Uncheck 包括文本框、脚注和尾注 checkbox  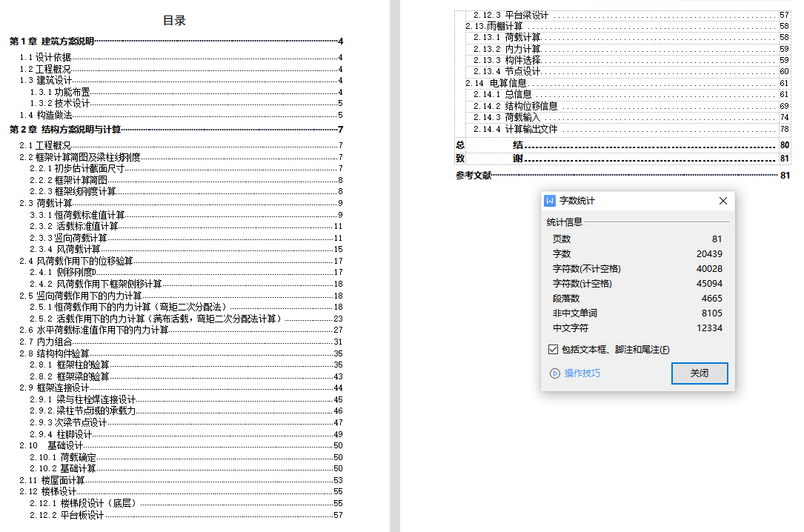553,350
